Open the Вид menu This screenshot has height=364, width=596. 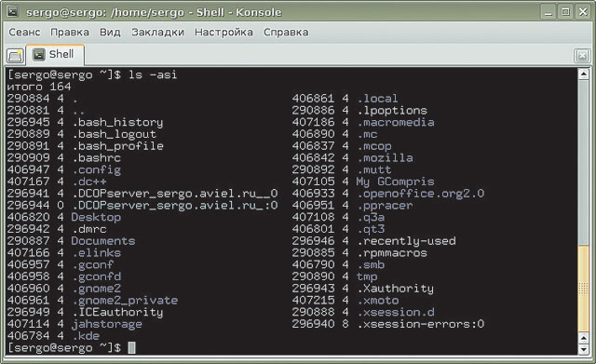(110, 33)
